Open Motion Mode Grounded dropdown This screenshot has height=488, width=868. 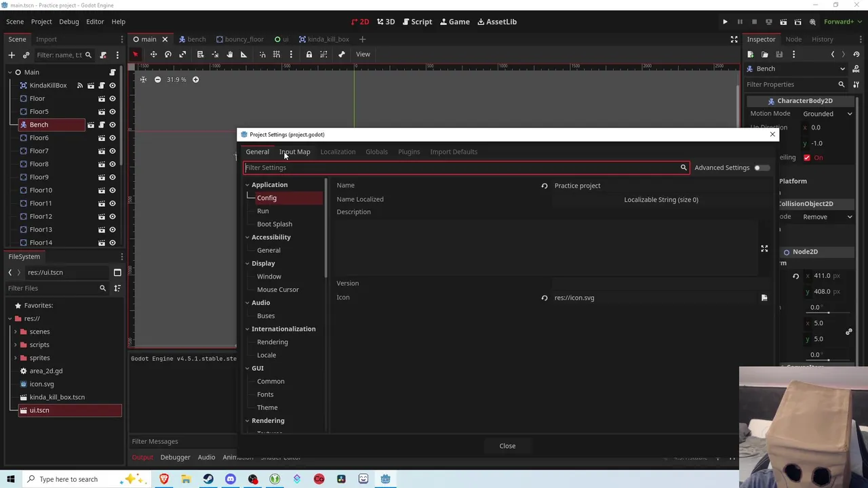click(x=827, y=114)
